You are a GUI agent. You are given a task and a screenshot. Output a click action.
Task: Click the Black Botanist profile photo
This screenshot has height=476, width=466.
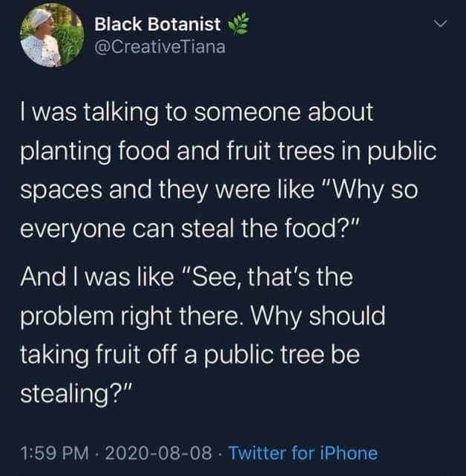coord(51,36)
